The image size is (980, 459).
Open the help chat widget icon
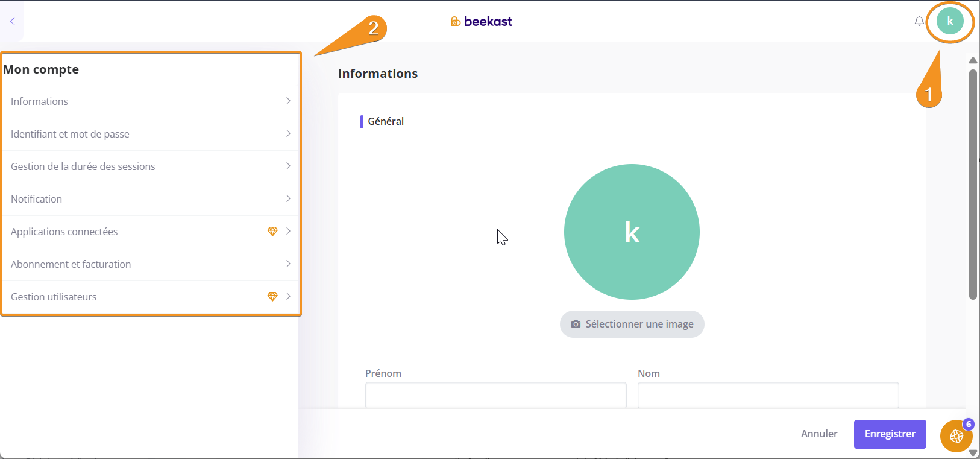[956, 436]
